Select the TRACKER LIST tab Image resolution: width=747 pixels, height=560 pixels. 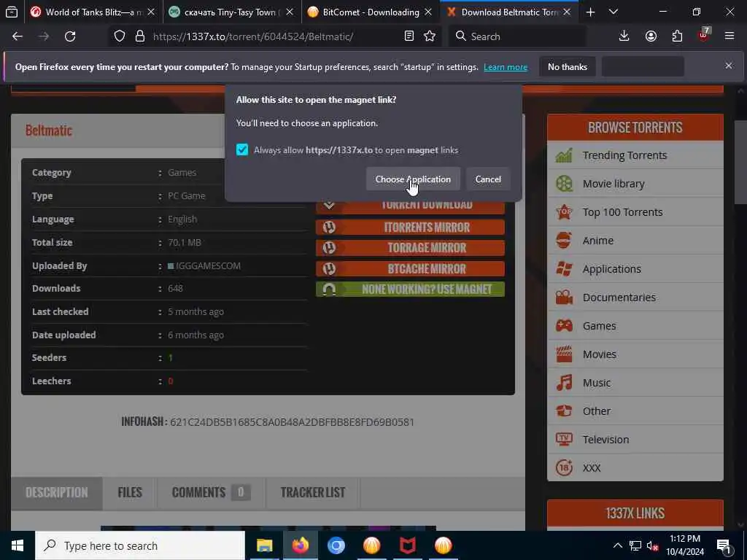pos(313,493)
